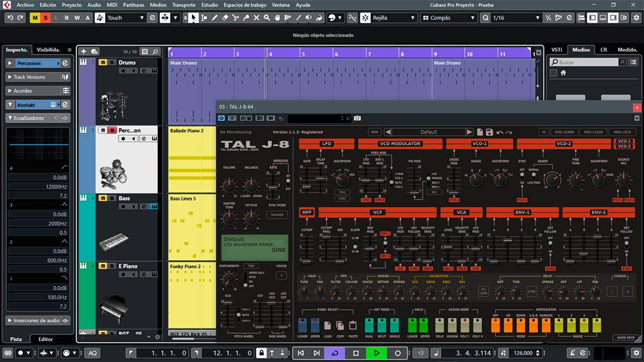Click the Redo arrow in the toolbar
This screenshot has height=362, width=644.
(20, 18)
